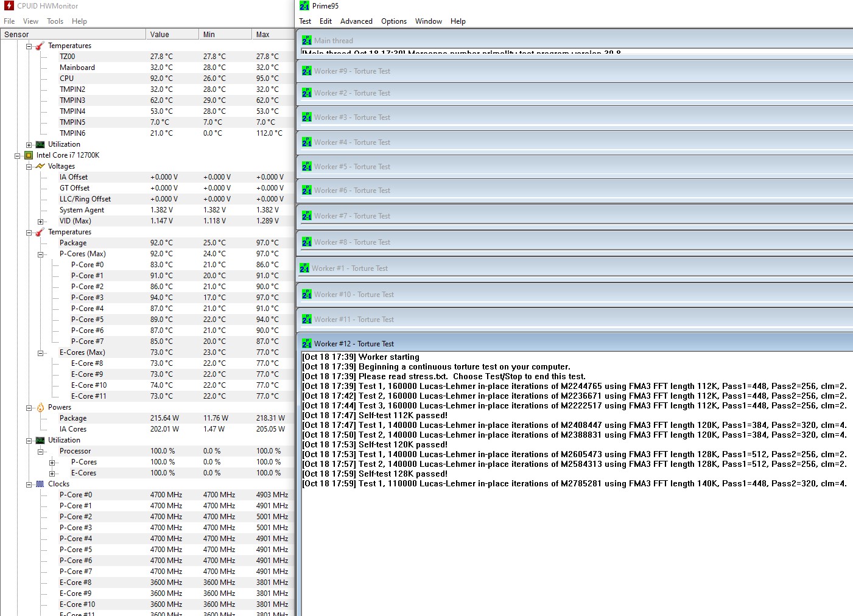The width and height of the screenshot is (853, 616).
Task: Open the HWMonitor View menu
Action: pyautogui.click(x=30, y=21)
